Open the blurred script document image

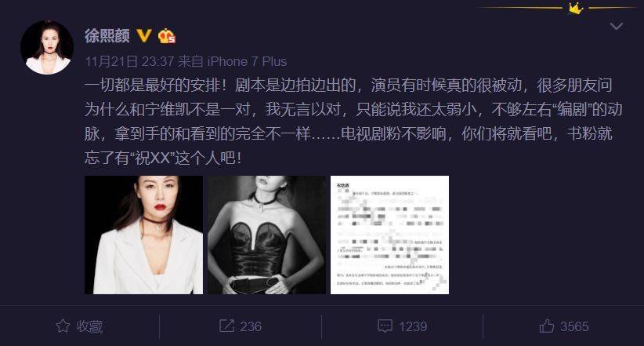click(x=389, y=235)
